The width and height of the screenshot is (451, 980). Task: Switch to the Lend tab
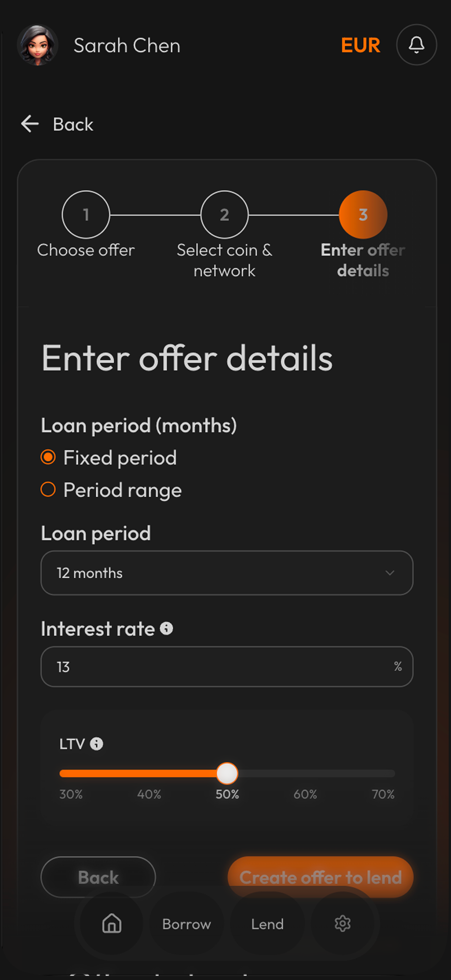pos(267,924)
